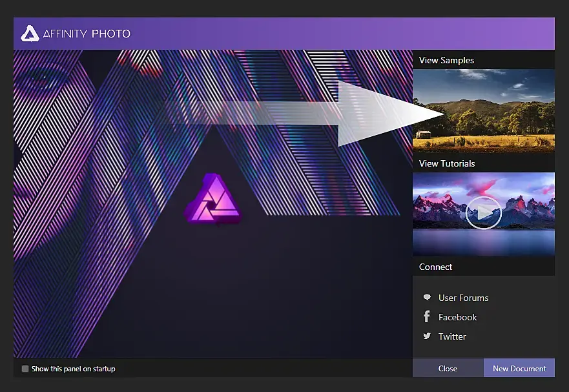Viewport: 569px width, 392px height.
Task: Click the Close button
Action: pyautogui.click(x=448, y=368)
